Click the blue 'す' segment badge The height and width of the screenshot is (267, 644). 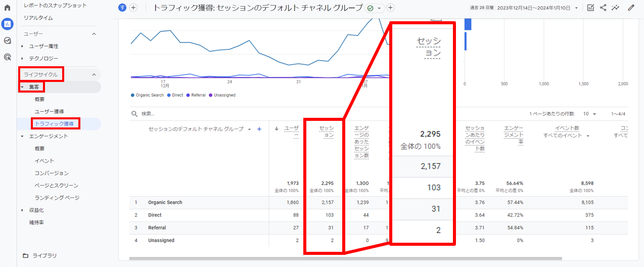122,8
